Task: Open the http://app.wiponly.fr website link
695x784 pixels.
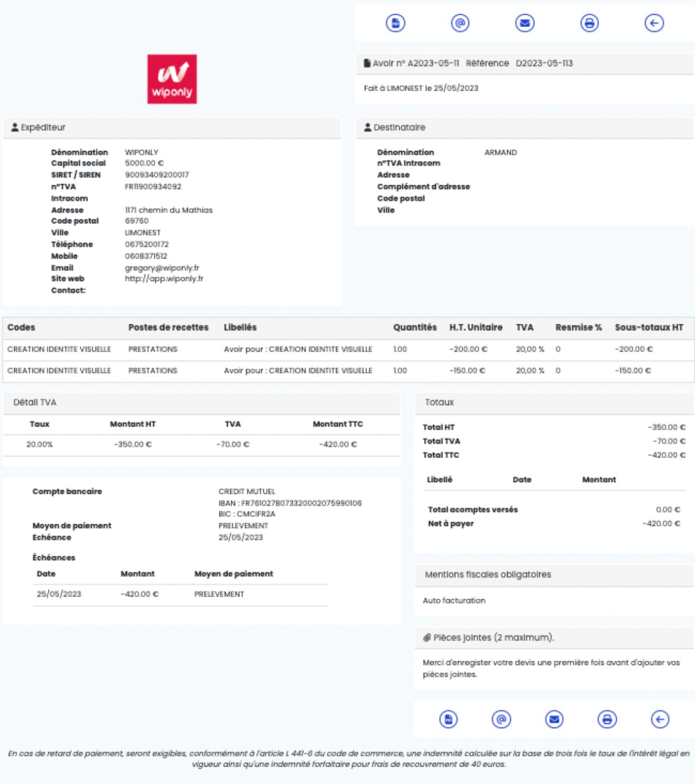Action: (x=164, y=279)
